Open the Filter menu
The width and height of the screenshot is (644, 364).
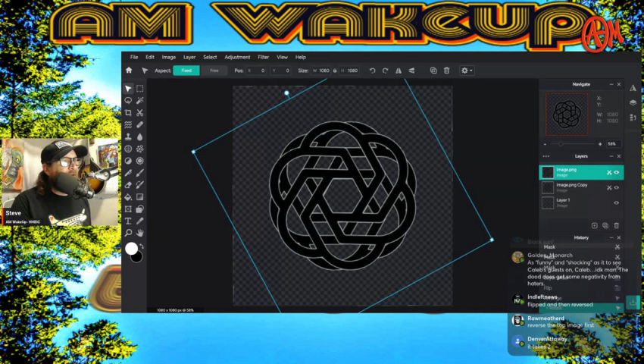(263, 57)
